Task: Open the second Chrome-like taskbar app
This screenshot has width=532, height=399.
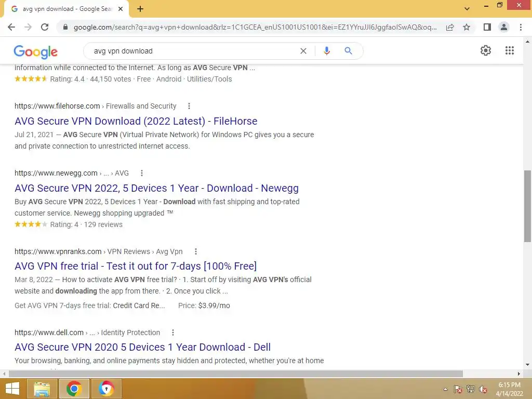Action: coord(106,389)
